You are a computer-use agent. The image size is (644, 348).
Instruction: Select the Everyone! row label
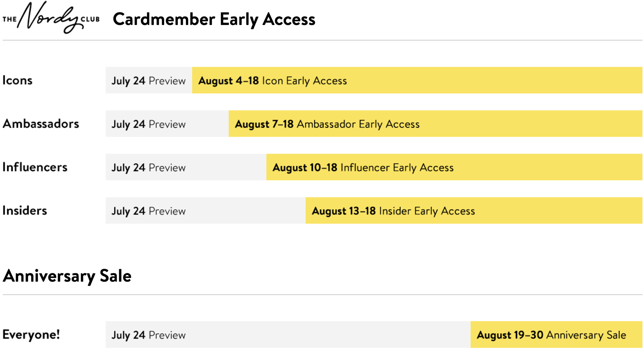click(x=31, y=334)
